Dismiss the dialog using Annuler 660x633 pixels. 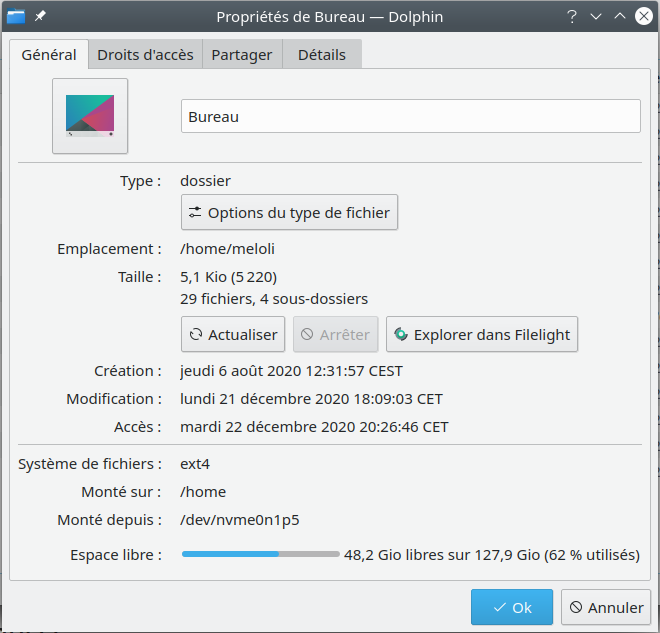click(606, 607)
